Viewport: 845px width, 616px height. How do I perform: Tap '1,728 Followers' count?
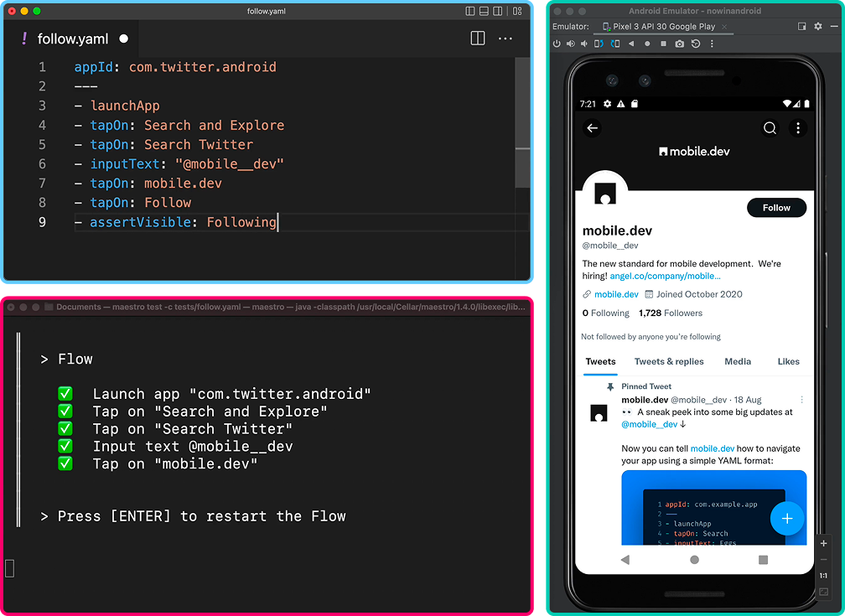671,313
